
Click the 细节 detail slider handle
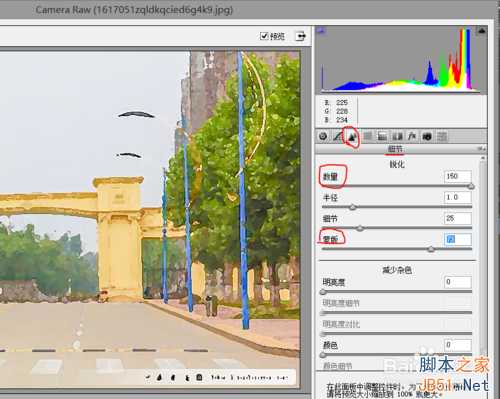[x=360, y=228]
